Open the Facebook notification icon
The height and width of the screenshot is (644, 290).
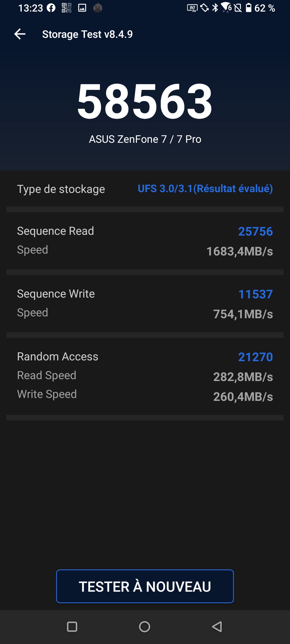tap(51, 8)
